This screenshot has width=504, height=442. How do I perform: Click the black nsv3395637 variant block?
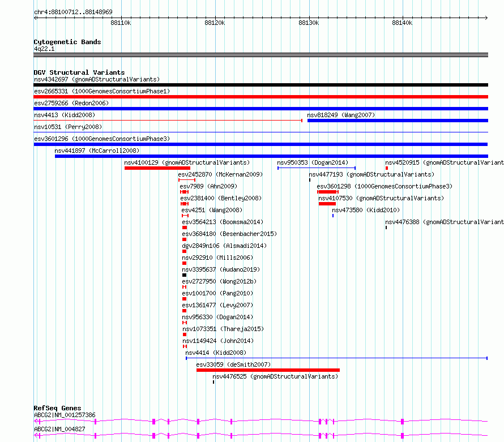(x=184, y=275)
